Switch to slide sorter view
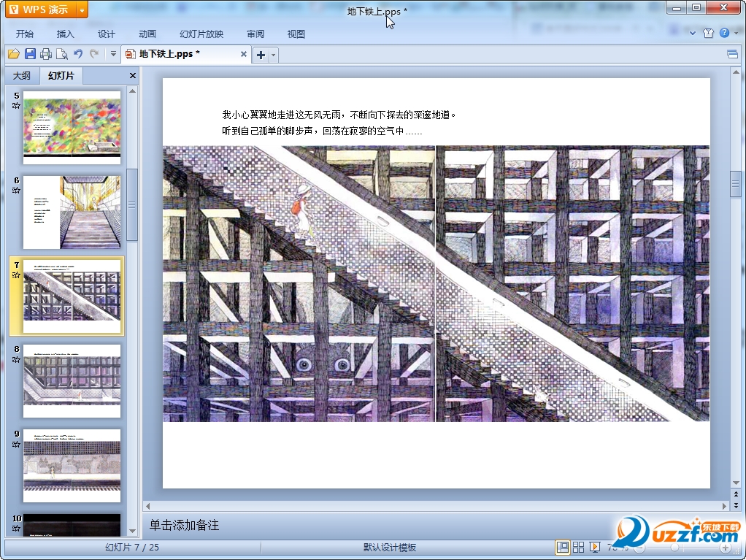746x560 pixels. click(x=579, y=548)
